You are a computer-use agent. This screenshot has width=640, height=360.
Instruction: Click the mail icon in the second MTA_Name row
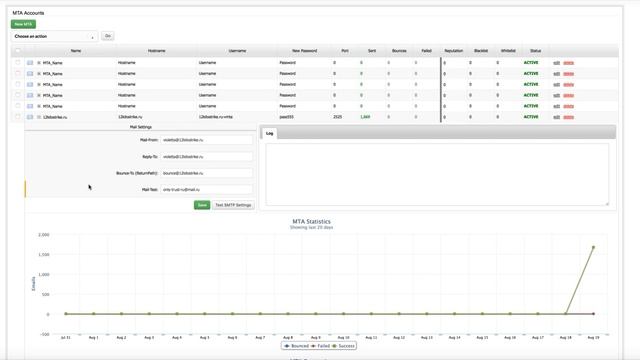coord(30,74)
